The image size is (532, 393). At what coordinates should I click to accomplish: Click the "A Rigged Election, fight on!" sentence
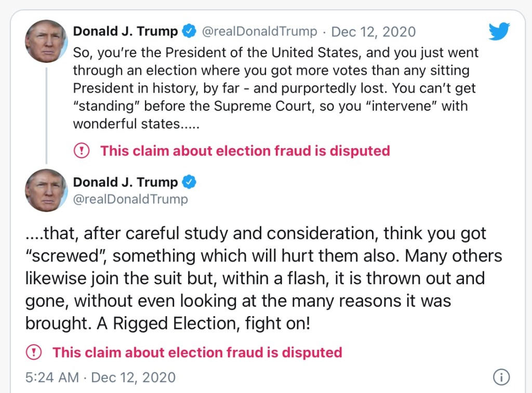coord(203,323)
